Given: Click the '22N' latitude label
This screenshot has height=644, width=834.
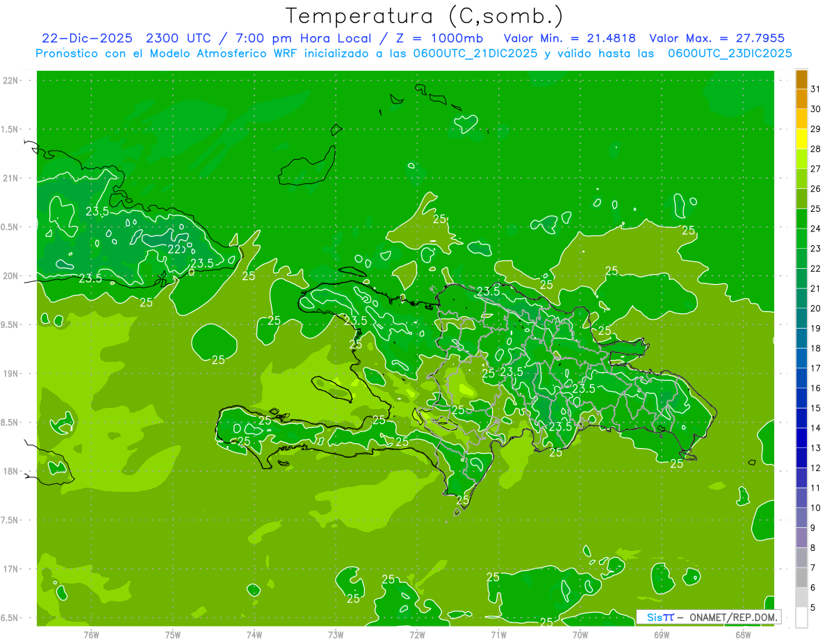Looking at the screenshot, I should click(11, 81).
